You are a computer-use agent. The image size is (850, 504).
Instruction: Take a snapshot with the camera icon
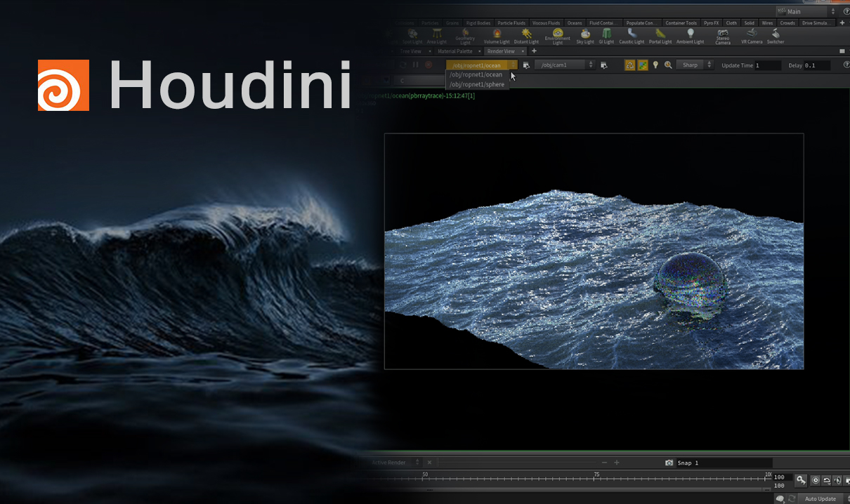(669, 463)
